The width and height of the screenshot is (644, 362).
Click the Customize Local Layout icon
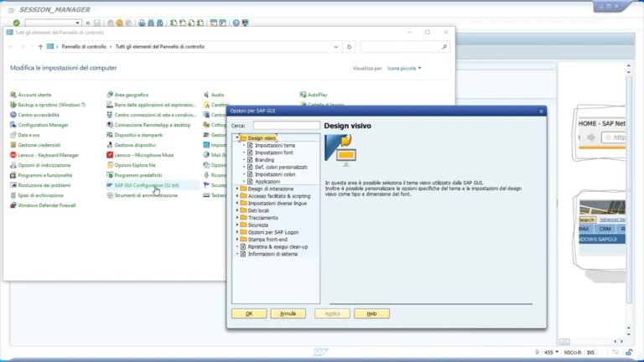(245, 23)
